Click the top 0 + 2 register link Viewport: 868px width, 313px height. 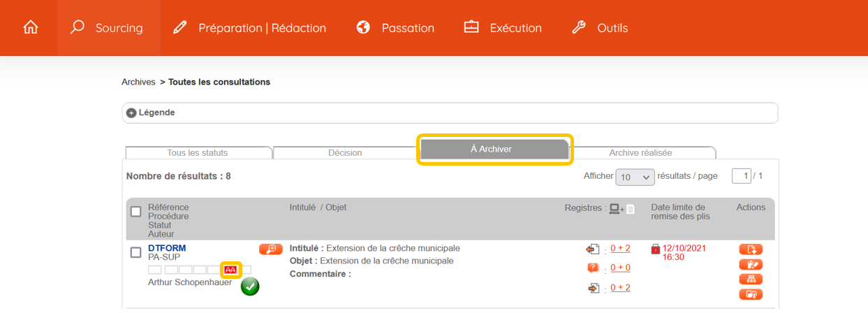pos(620,248)
